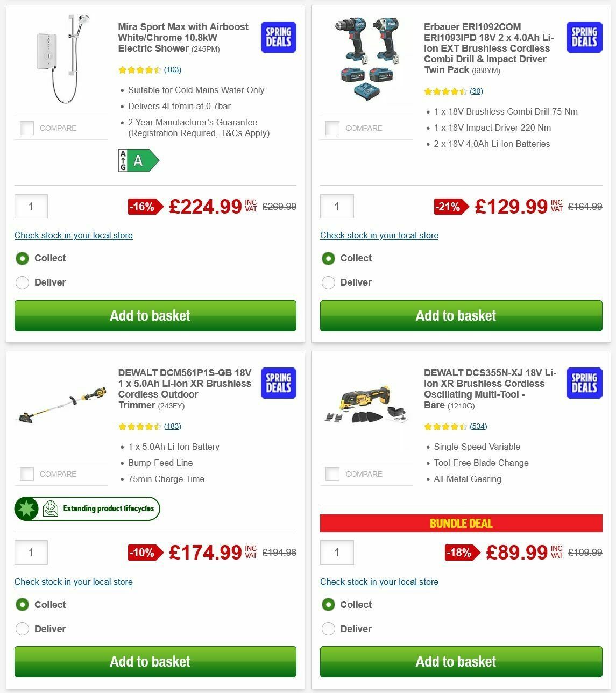Click the Extending product lifecycles recycling badge
The image size is (616, 693).
point(87,508)
